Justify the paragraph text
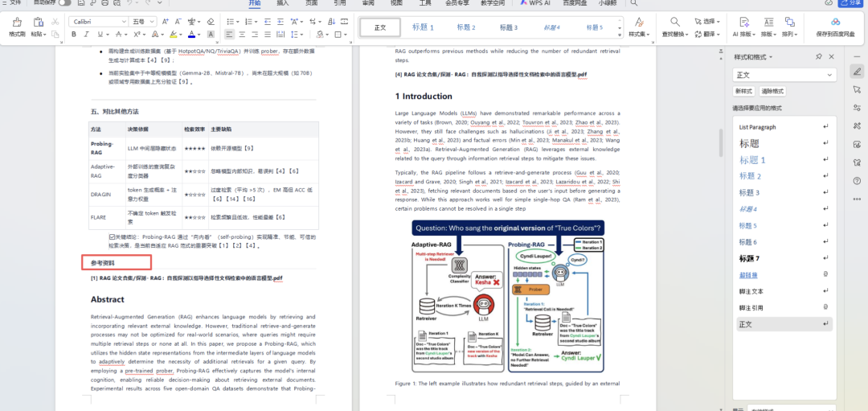 point(268,35)
